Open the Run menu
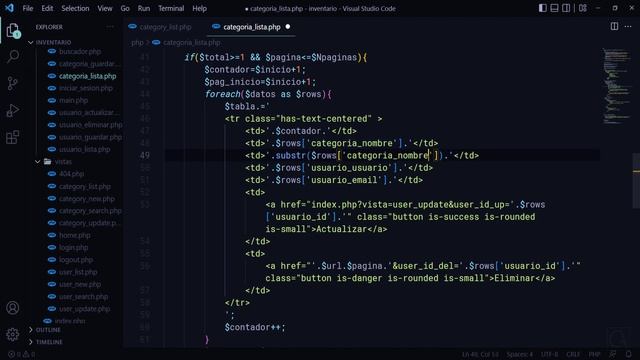The width and height of the screenshot is (640, 360). (x=144, y=8)
